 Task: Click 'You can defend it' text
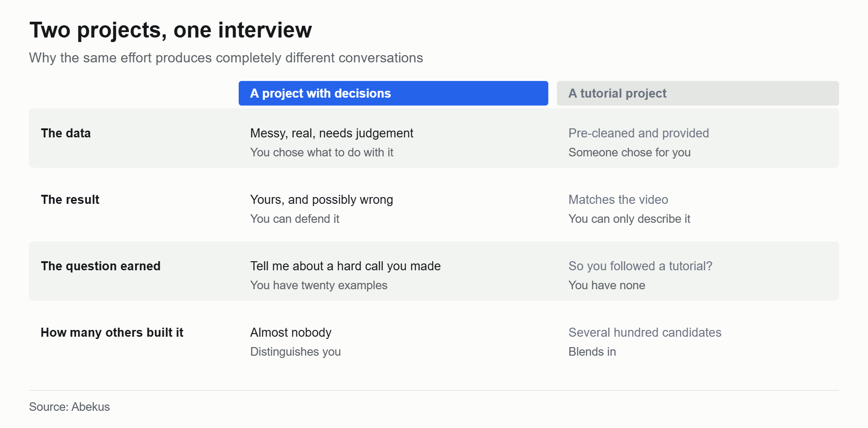click(295, 219)
